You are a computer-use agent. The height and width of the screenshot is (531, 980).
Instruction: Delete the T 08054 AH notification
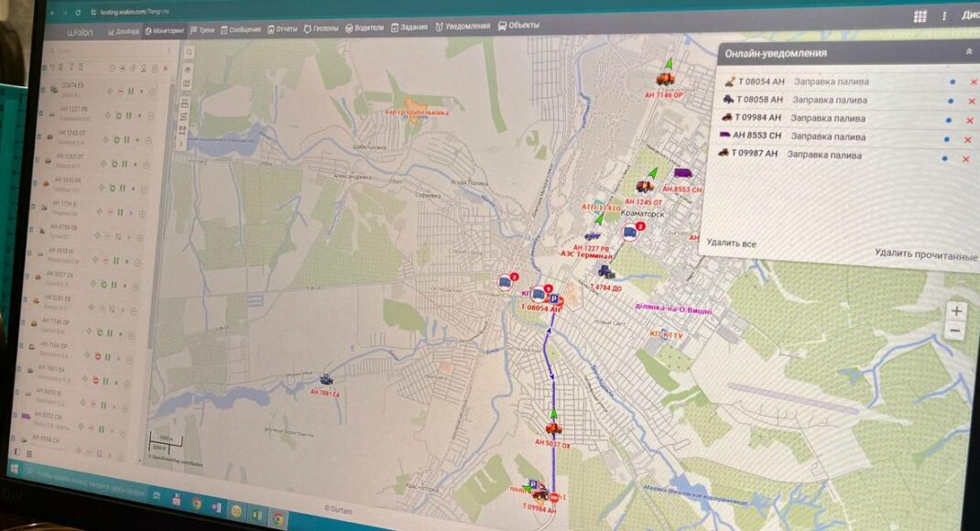[973, 81]
